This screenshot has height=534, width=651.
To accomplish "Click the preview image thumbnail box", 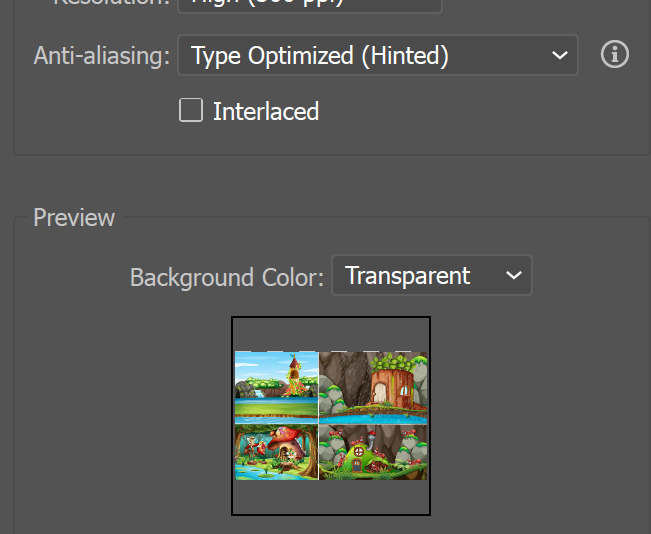I will click(x=331, y=416).
